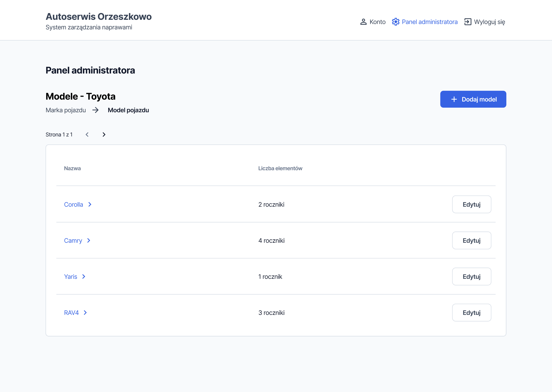Click the Dodaj model button
Screen dimensions: 552x392
tap(473, 99)
